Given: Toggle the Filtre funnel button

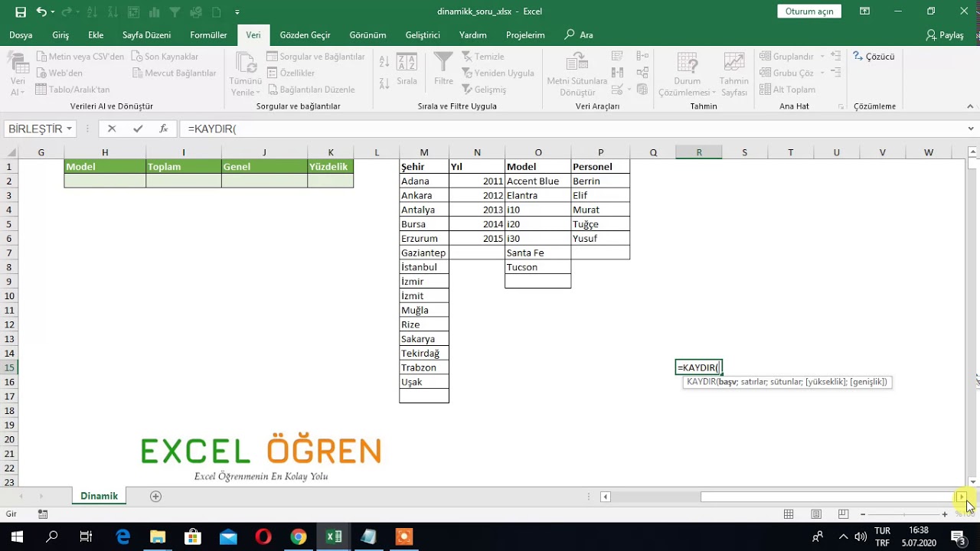Looking at the screenshot, I should click(x=443, y=69).
